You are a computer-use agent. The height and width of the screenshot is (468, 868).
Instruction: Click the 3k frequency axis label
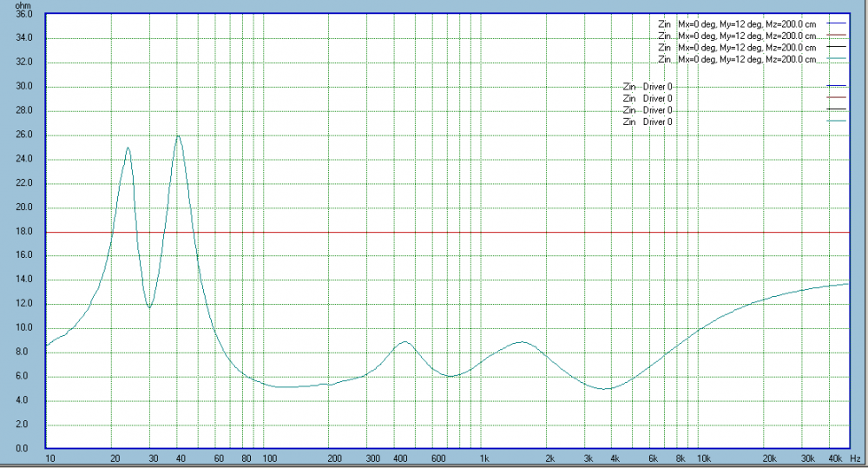(589, 458)
